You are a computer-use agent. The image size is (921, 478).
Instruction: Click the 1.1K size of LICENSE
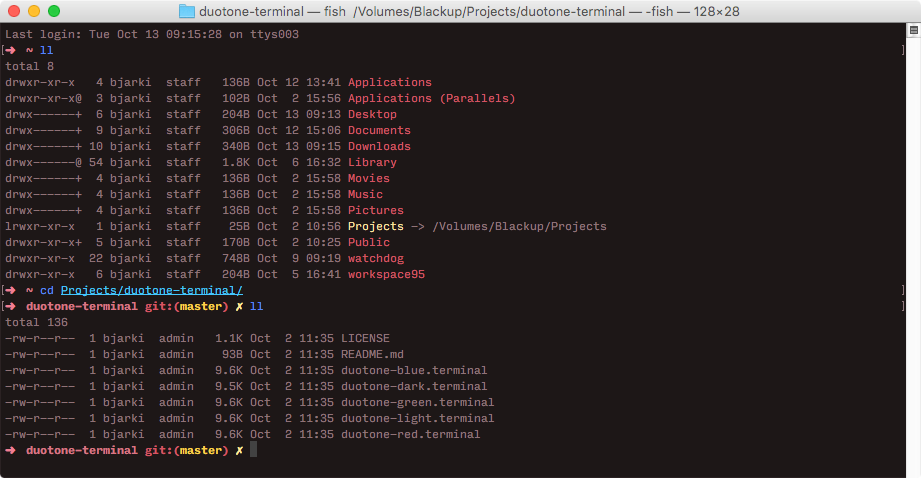[x=228, y=338]
